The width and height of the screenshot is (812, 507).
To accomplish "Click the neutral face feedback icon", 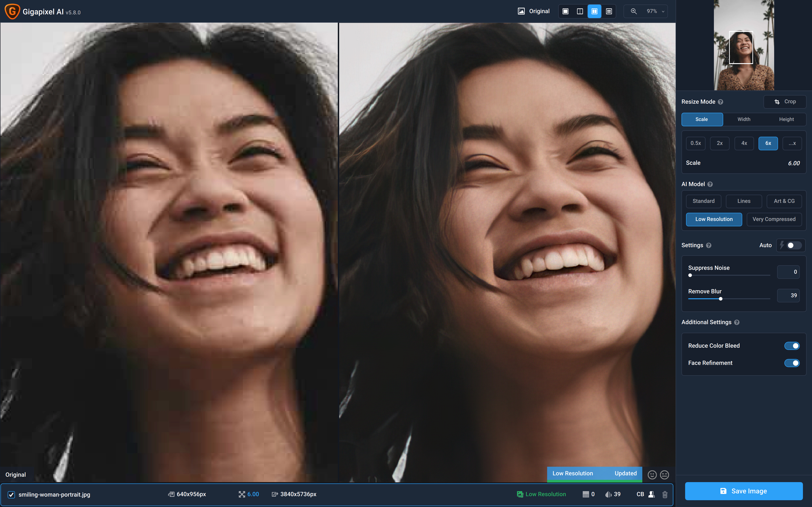I will [664, 475].
